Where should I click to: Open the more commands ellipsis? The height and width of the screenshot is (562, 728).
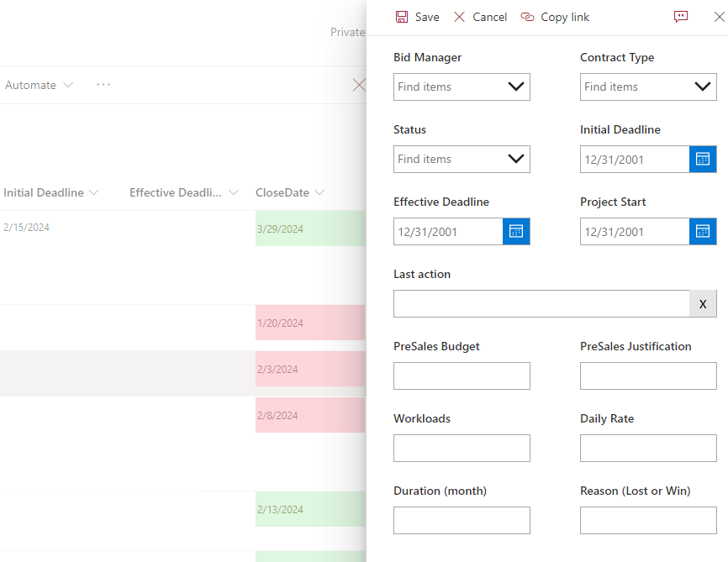pyautogui.click(x=103, y=84)
